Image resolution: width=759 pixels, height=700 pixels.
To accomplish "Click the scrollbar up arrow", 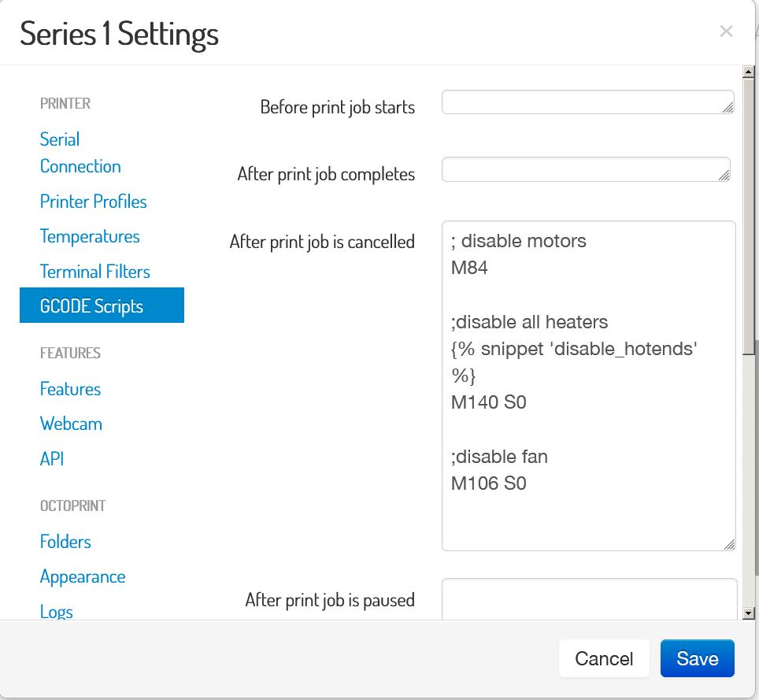I will click(x=748, y=72).
